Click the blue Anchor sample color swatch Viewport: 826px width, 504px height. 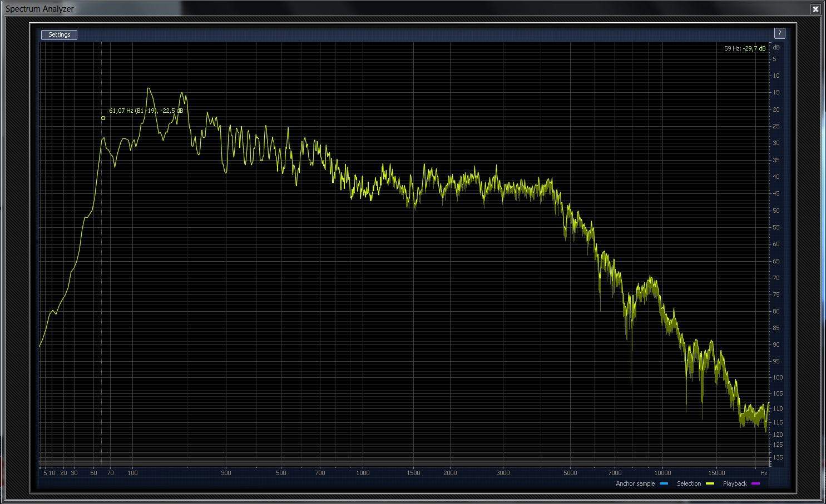[664, 483]
